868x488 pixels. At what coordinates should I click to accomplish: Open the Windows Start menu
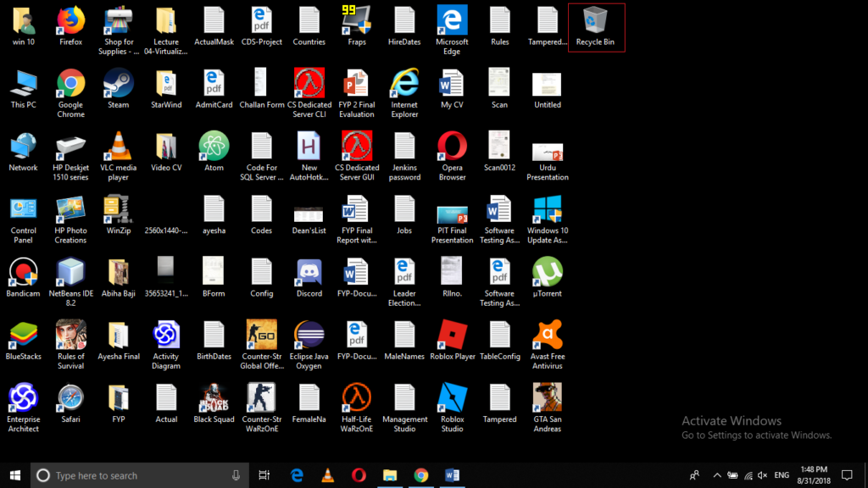pyautogui.click(x=15, y=475)
